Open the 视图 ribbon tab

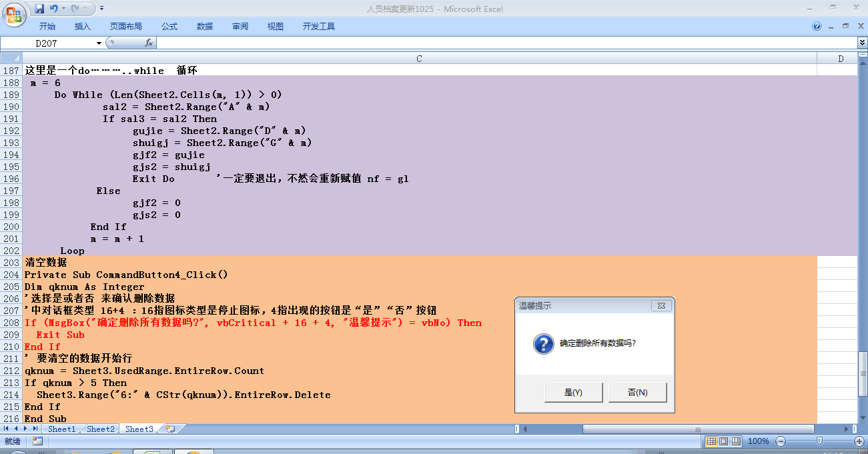tap(276, 27)
